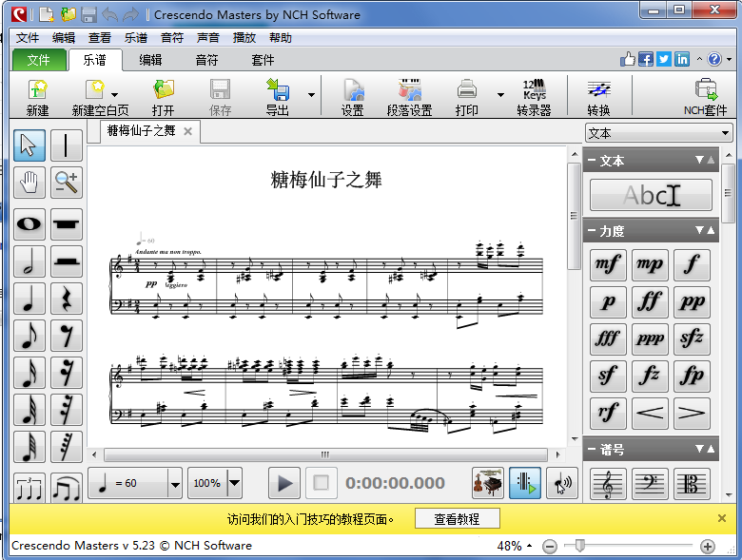This screenshot has width=742, height=560.
Task: Open the 乐谱 menu in menu bar
Action: point(136,38)
